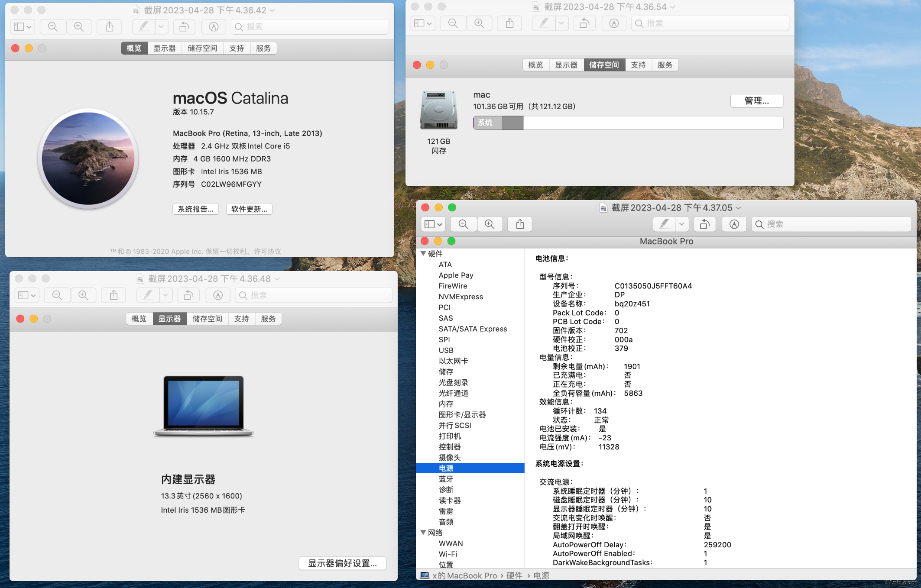Select highlight pen in 4.37.05 window
This screenshot has height=588, width=921.
point(664,224)
